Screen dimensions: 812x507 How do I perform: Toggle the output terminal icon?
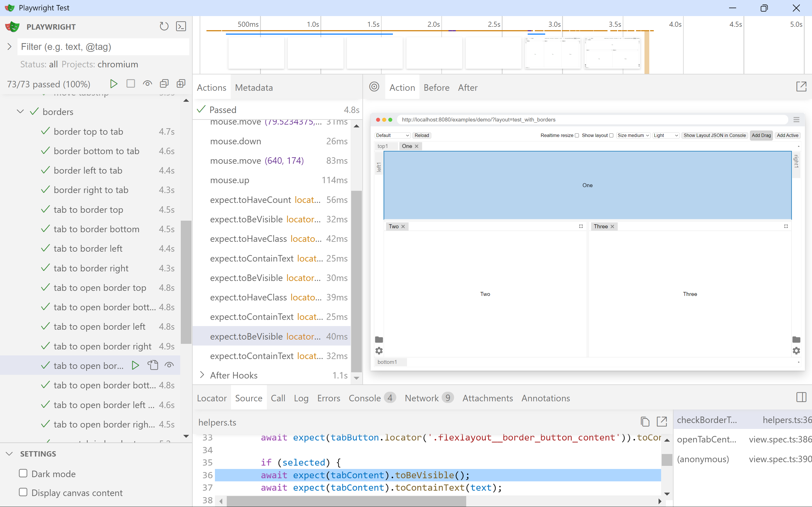click(181, 26)
